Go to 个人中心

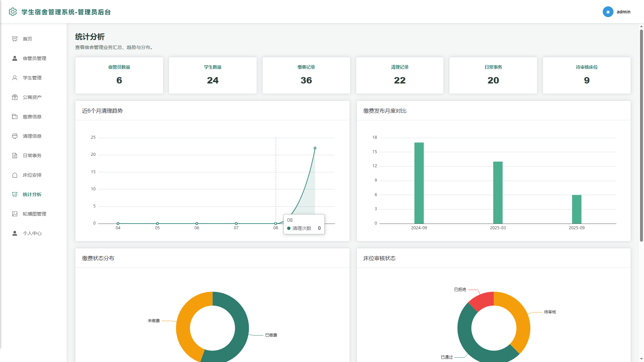[34, 233]
